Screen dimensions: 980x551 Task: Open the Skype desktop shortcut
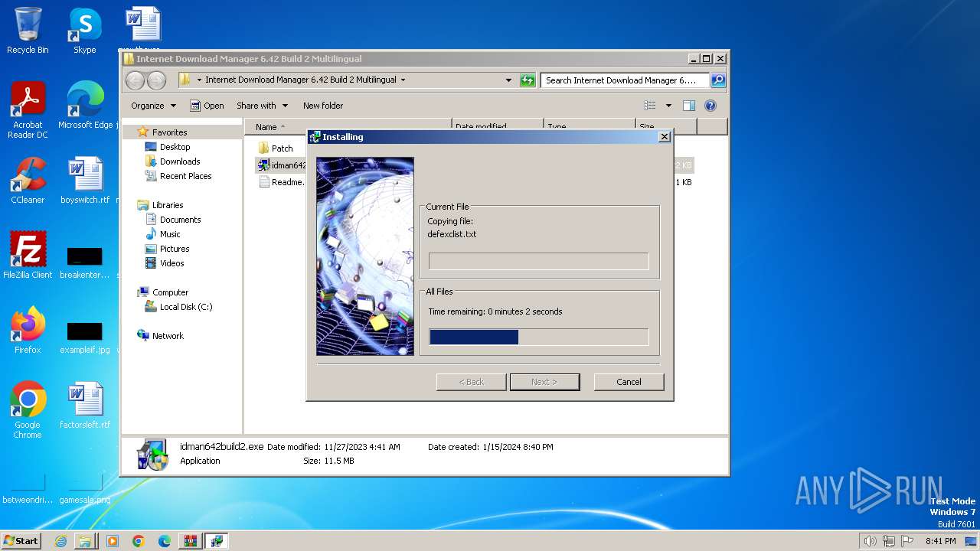pyautogui.click(x=85, y=31)
